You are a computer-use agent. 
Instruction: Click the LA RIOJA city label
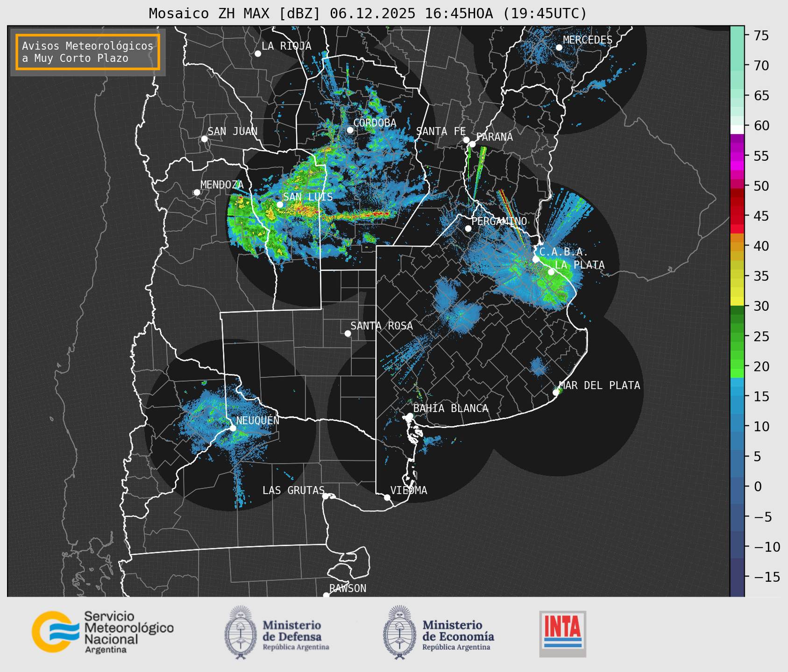(x=286, y=46)
